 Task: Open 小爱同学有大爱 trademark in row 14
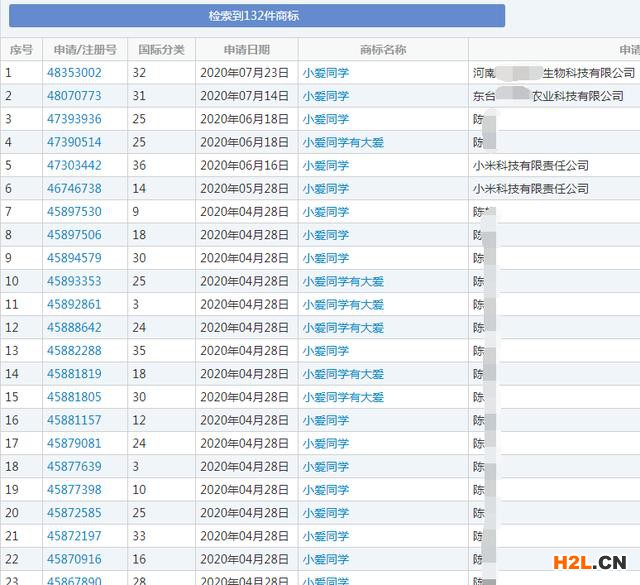pyautogui.click(x=343, y=374)
